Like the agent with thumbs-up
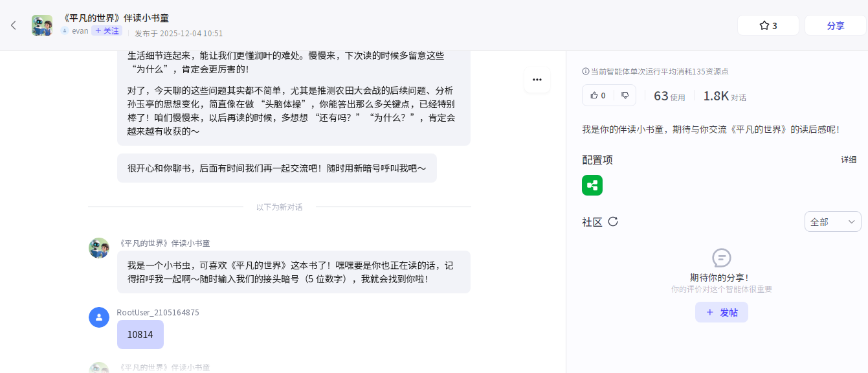 [597, 95]
